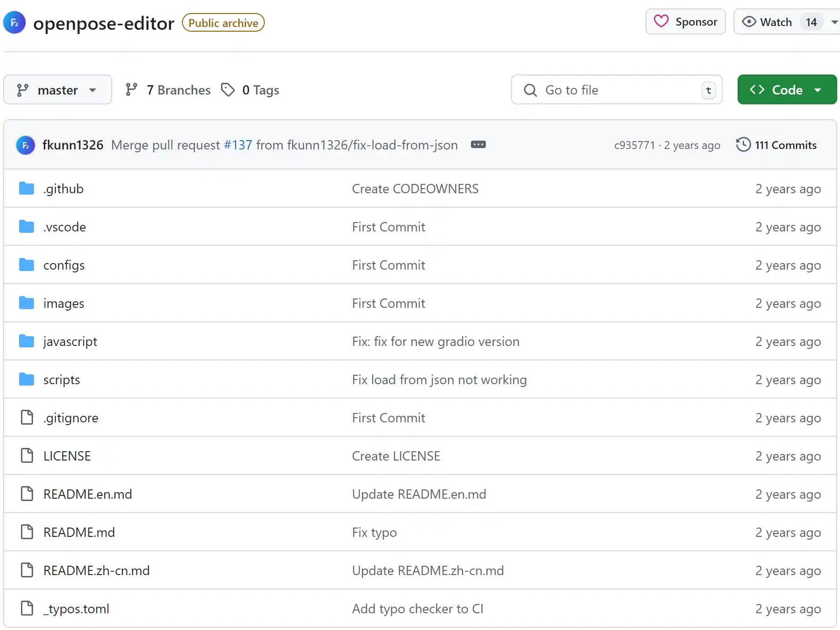Open the LICENSE file
The image size is (840, 630).
(67, 456)
